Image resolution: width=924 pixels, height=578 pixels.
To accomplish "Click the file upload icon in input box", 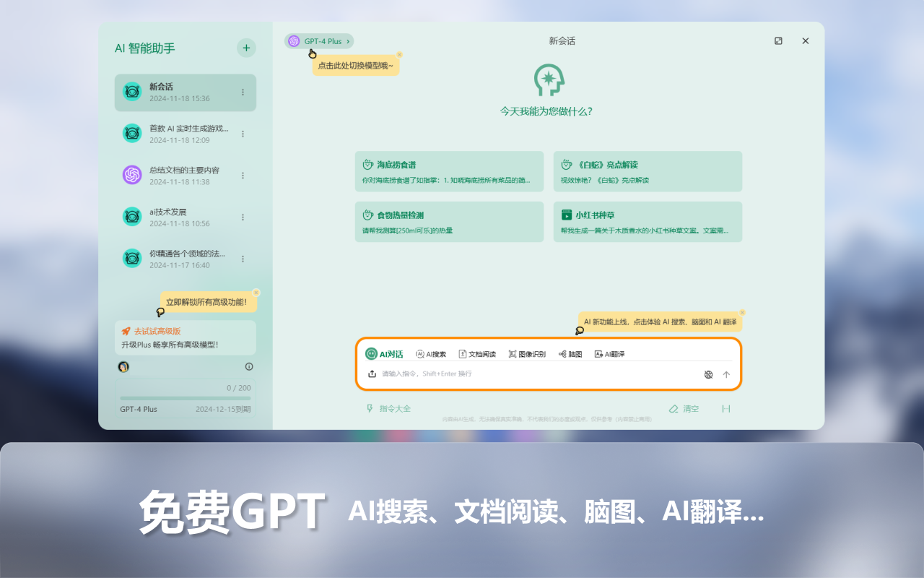I will pos(371,374).
